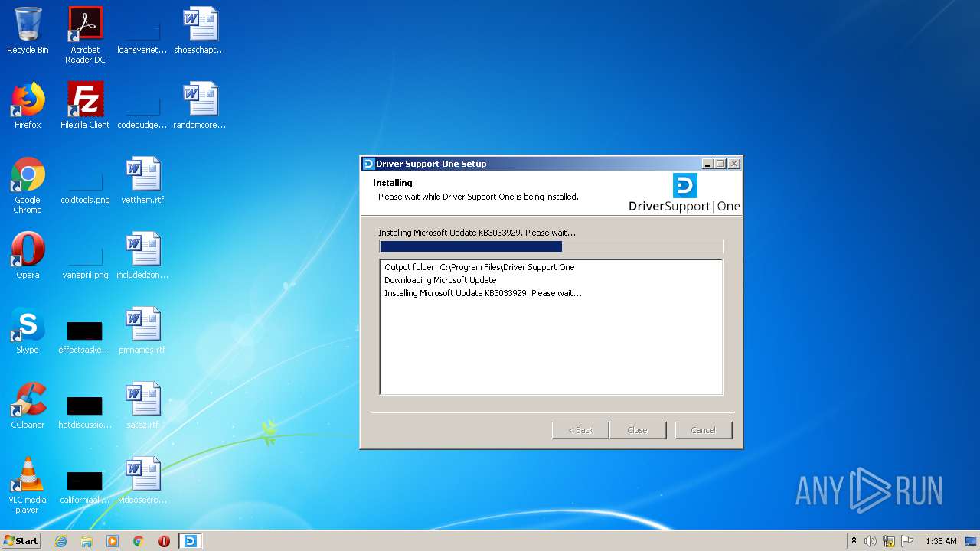Select the sataz.rtf document icon

(x=142, y=406)
